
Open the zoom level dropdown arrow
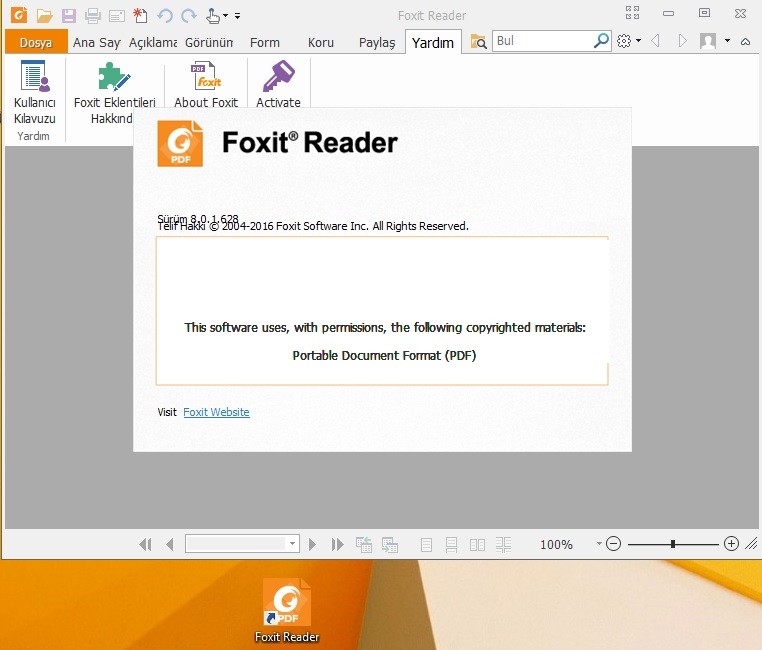(x=599, y=544)
